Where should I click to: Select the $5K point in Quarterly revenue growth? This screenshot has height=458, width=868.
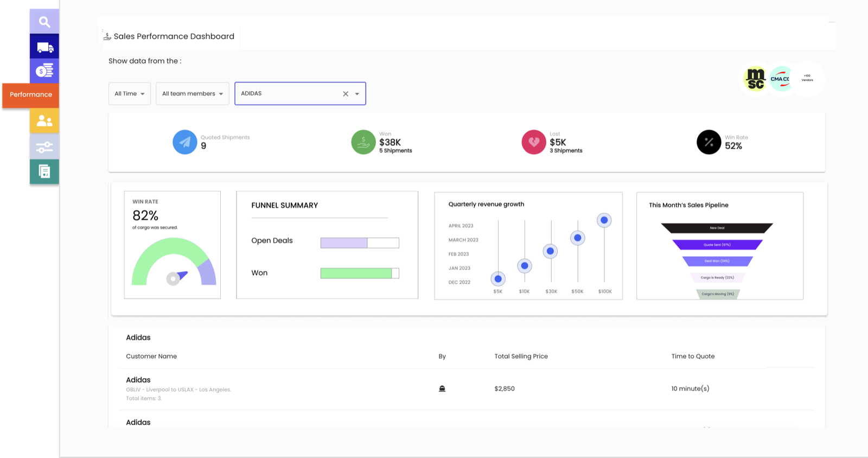tap(498, 279)
